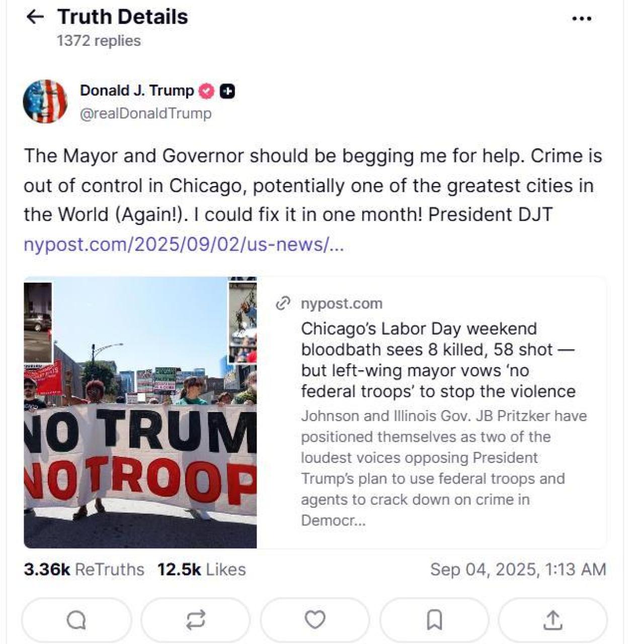The width and height of the screenshot is (644, 644).
Task: Click the Truth+ plus badge beside the verified mark
Action: 226,90
